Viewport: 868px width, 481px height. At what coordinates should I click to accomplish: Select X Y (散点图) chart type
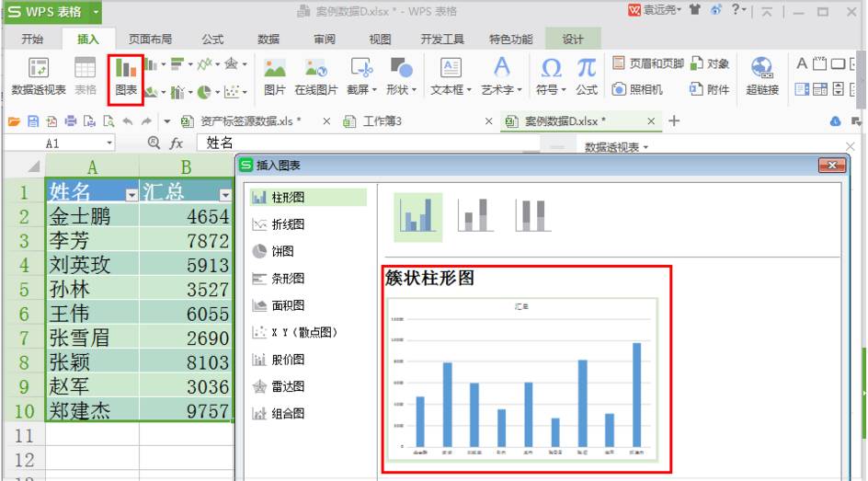[308, 332]
